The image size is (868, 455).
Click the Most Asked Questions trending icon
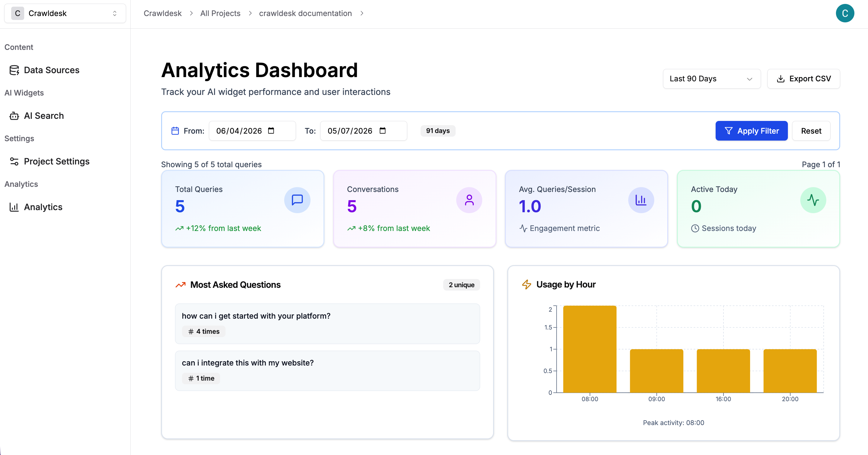[x=180, y=285]
